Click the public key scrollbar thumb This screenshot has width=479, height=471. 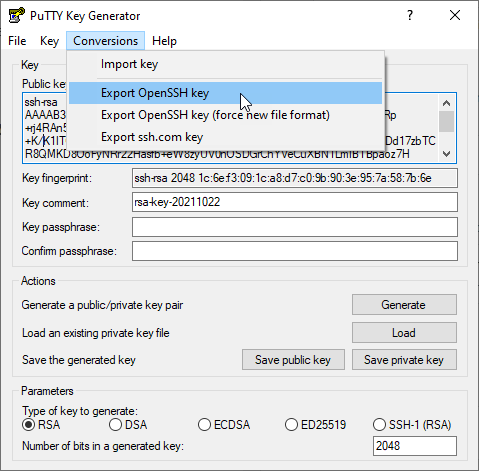click(x=446, y=121)
